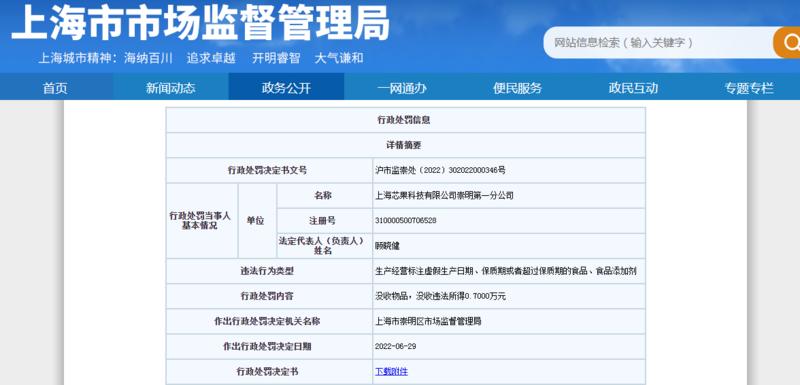Select the 政务公开 navigation tab
The height and width of the screenshot is (385, 800).
286,88
